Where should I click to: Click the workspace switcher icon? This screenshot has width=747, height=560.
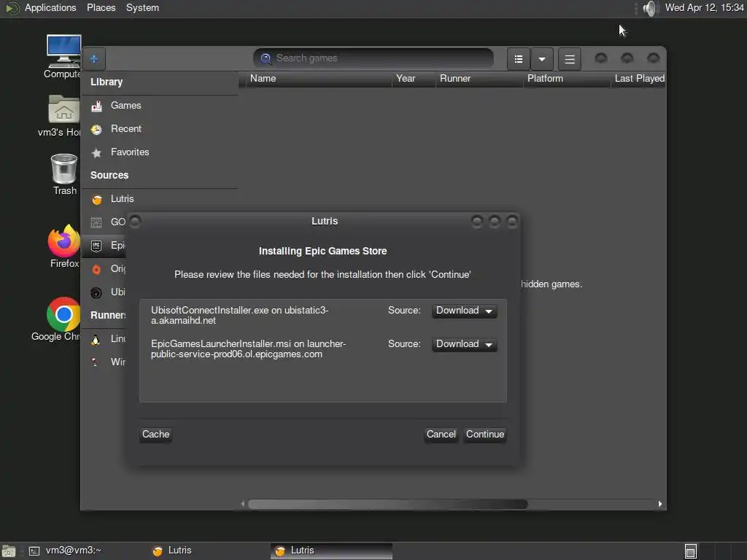point(691,551)
